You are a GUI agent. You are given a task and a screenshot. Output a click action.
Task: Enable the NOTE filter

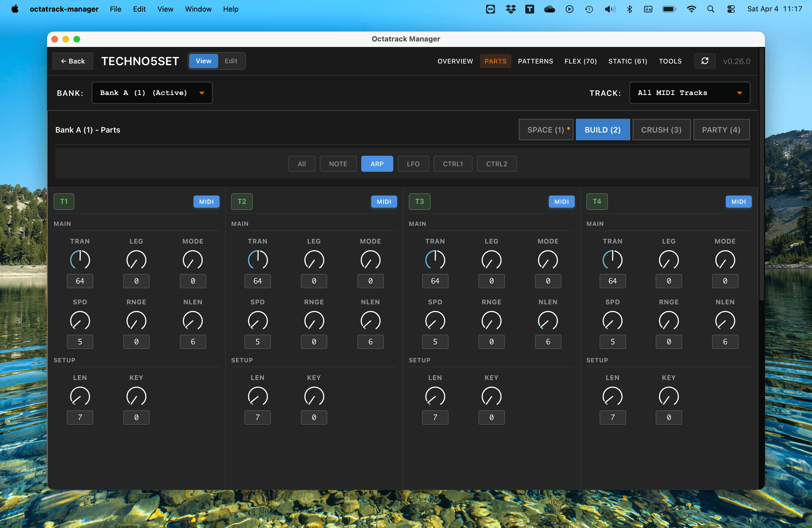click(x=338, y=164)
